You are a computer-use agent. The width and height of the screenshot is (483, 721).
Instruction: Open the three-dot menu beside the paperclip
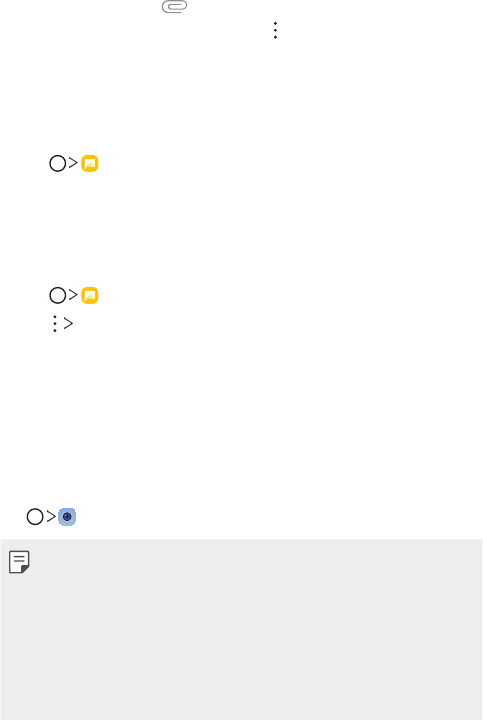pyautogui.click(x=275, y=30)
